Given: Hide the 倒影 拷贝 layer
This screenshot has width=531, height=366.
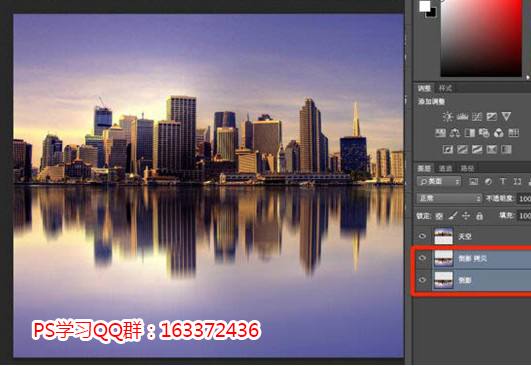Looking at the screenshot, I should coord(422,258).
